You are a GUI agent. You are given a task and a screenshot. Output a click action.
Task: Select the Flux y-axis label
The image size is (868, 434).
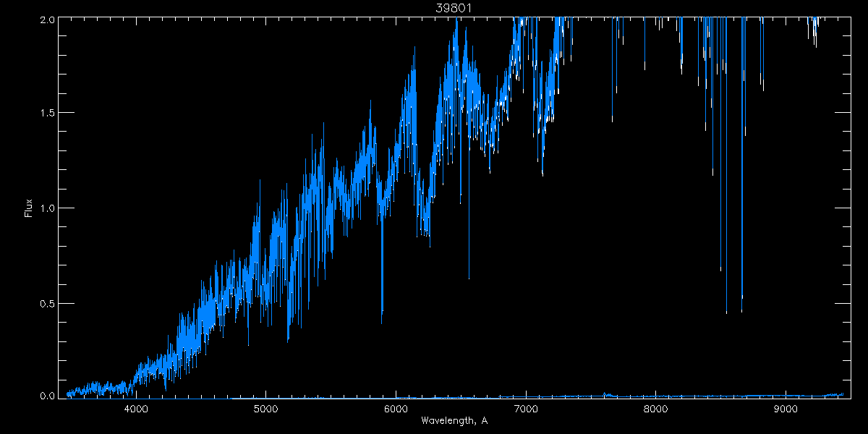coord(29,208)
